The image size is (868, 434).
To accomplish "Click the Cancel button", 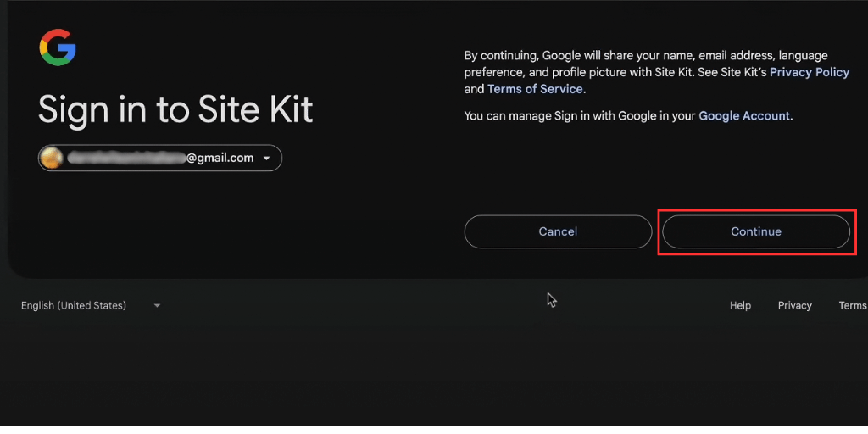I will [558, 231].
